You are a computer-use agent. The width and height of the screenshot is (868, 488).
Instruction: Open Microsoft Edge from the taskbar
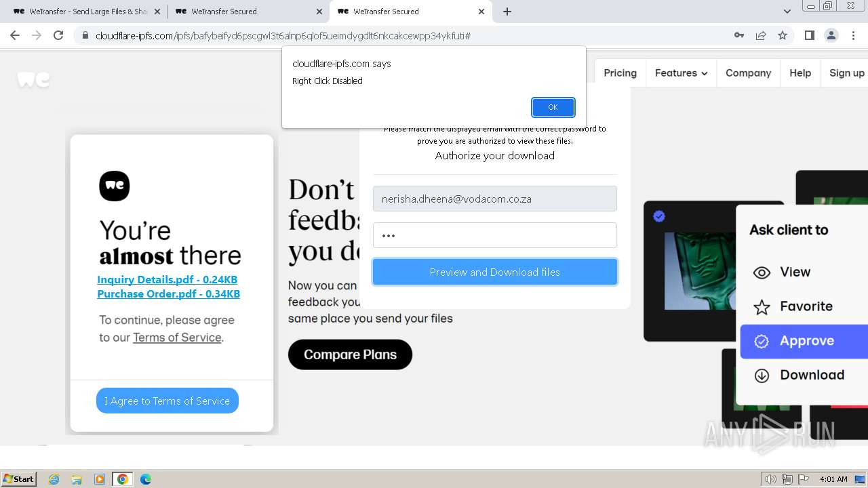tap(145, 479)
